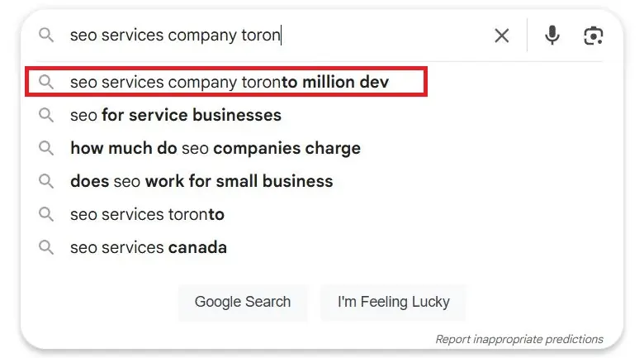Click magnifier icon beside 'seo services canada'

tap(46, 247)
